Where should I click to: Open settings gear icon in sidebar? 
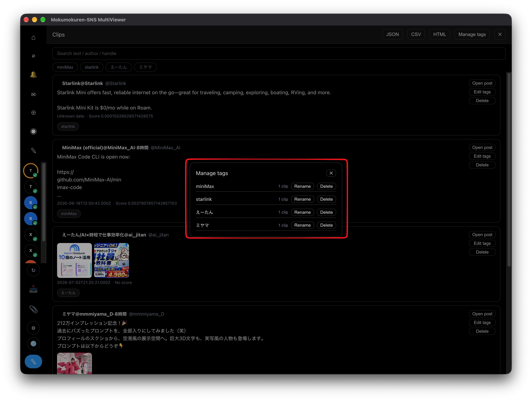[x=33, y=328]
